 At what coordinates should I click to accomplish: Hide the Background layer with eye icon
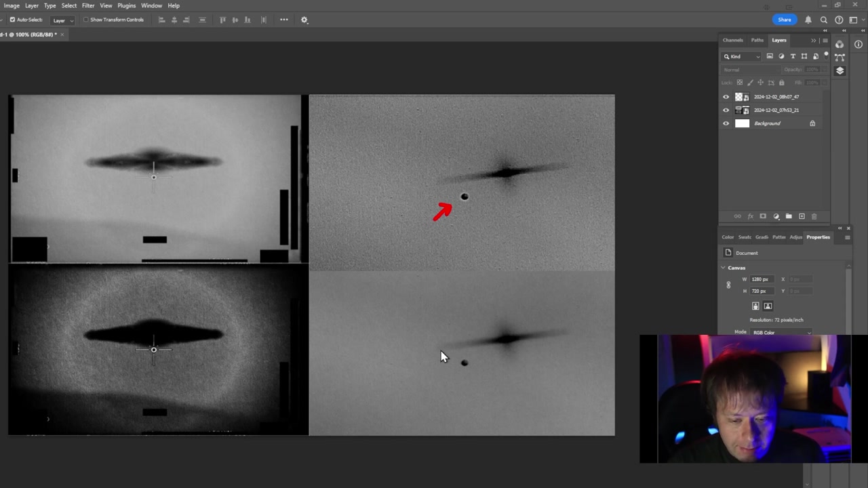(x=726, y=123)
